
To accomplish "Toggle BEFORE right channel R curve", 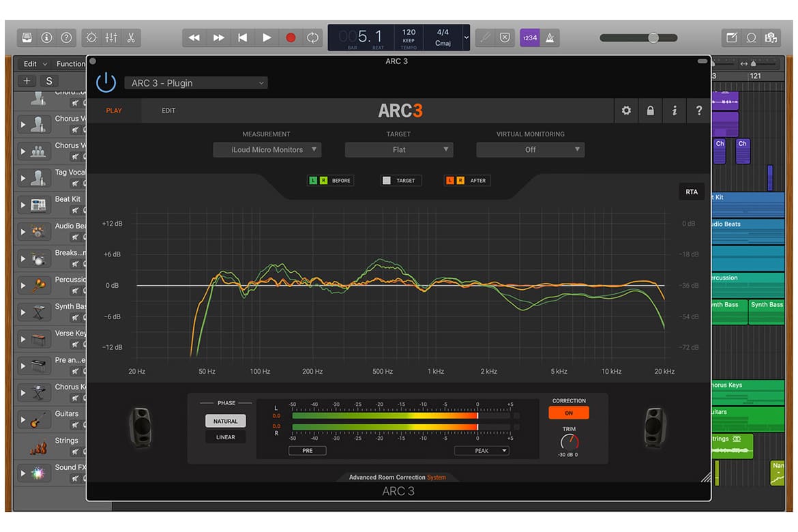I will click(x=324, y=181).
